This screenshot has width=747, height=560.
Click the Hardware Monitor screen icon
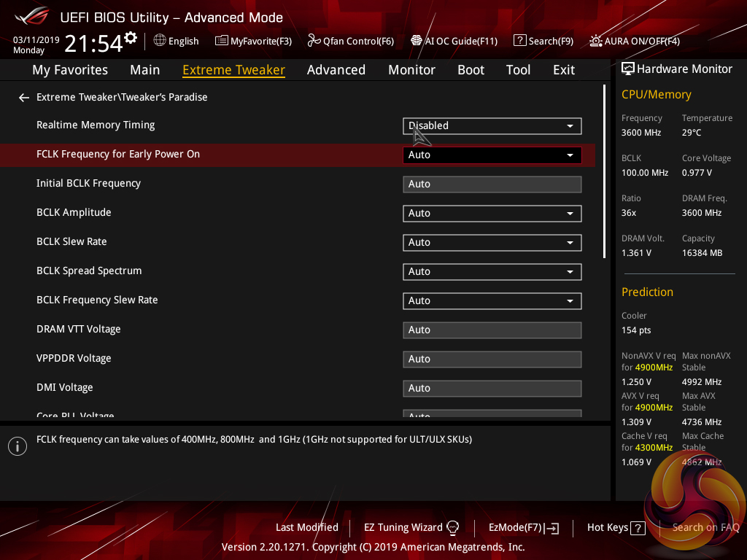[628, 69]
